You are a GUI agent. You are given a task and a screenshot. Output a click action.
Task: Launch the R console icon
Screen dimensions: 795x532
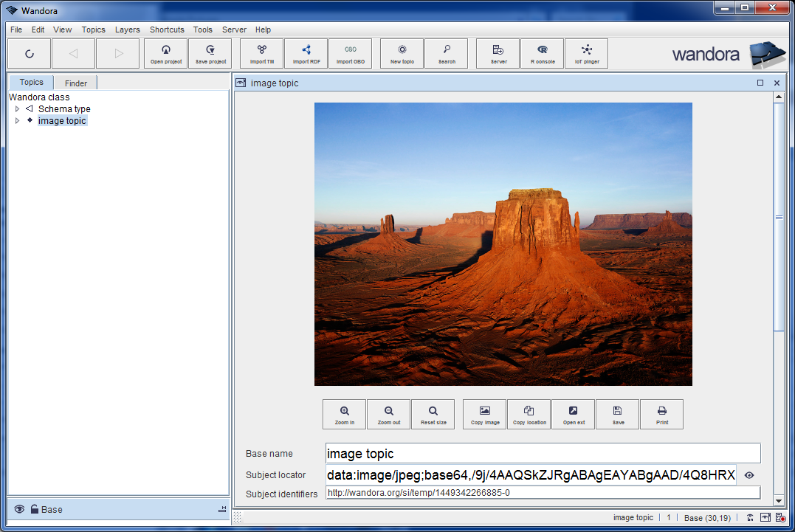point(542,53)
